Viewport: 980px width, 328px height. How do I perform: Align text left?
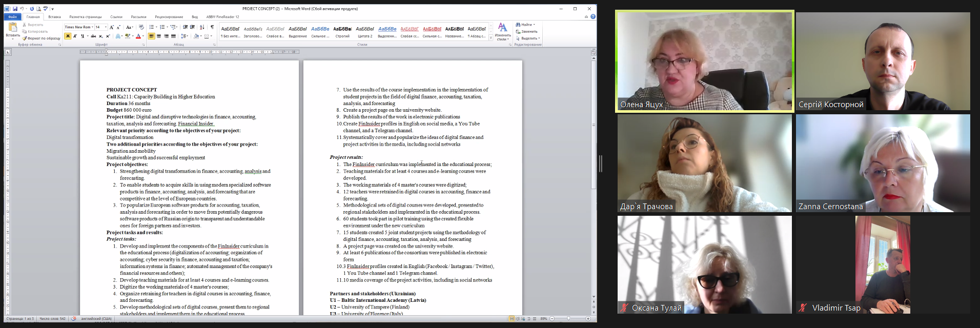point(152,36)
